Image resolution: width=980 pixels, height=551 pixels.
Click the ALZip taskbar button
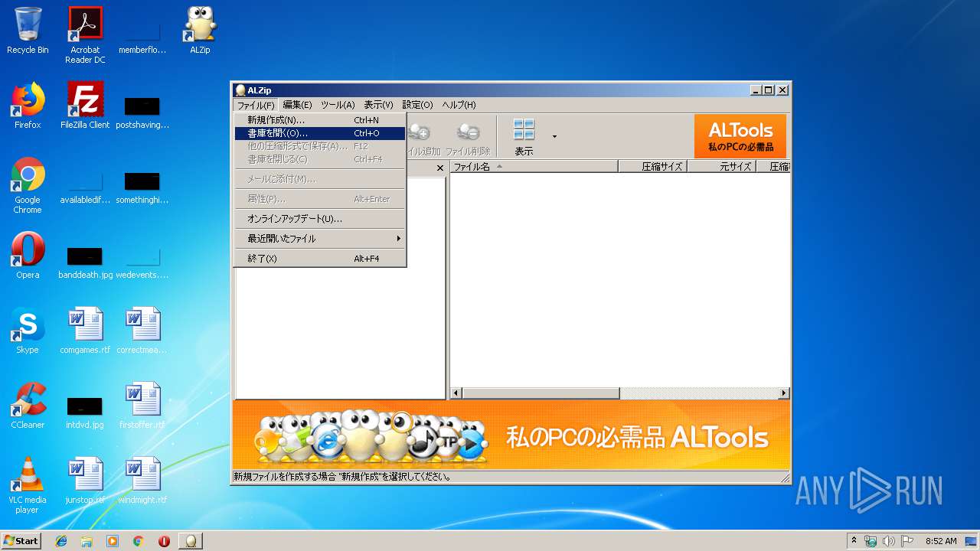(x=191, y=541)
